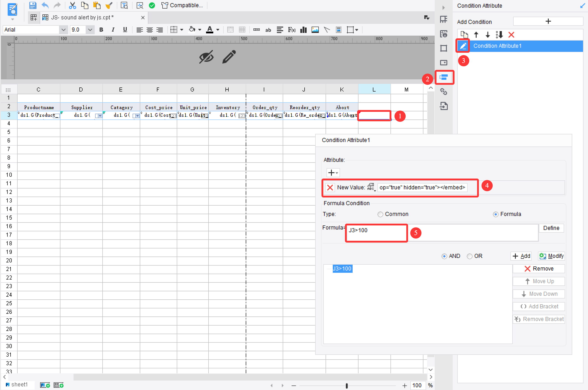This screenshot has height=390, width=588.
Task: Click Add Condition plus button
Action: coord(548,21)
